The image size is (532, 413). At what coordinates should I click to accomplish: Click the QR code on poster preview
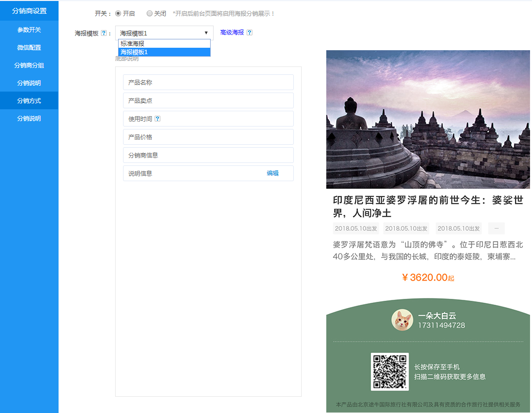click(x=390, y=372)
